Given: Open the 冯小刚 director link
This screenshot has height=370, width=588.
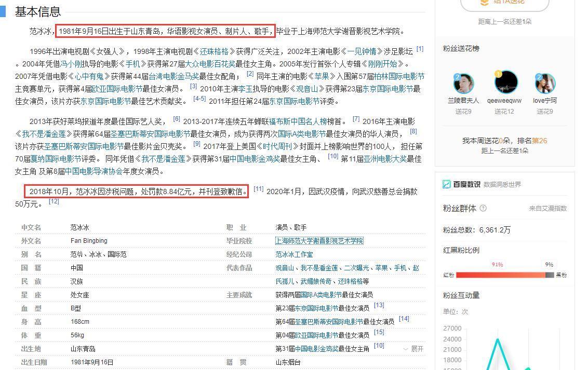Looking at the screenshot, I should pos(71,64).
